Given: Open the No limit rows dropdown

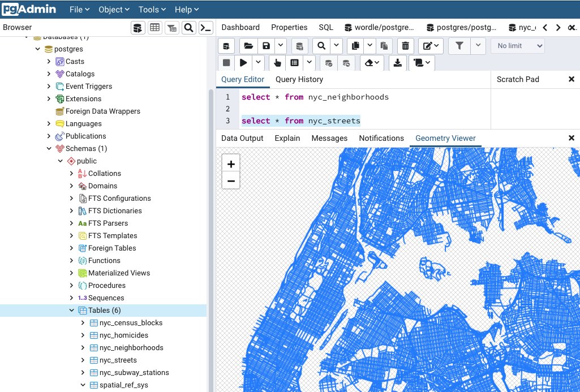Looking at the screenshot, I should click(x=516, y=46).
